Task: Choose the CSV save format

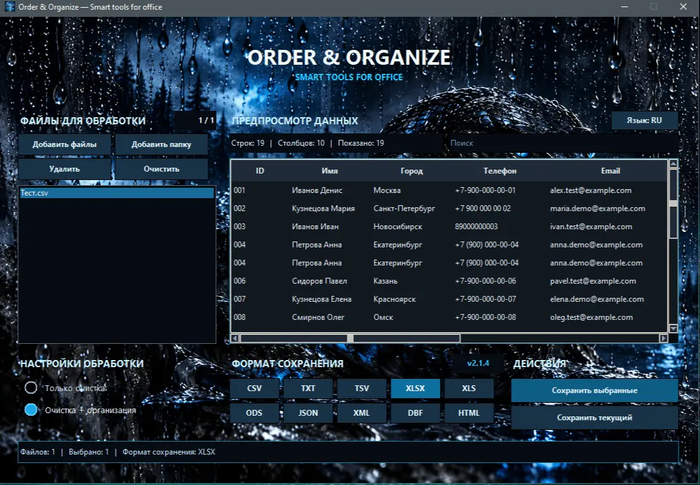Action: [254, 388]
